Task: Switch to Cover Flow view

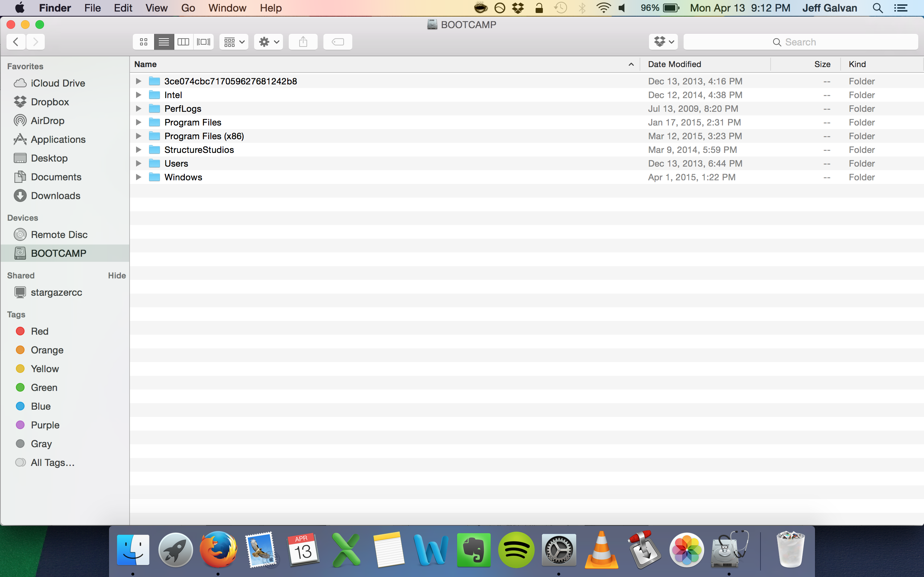Action: tap(204, 42)
